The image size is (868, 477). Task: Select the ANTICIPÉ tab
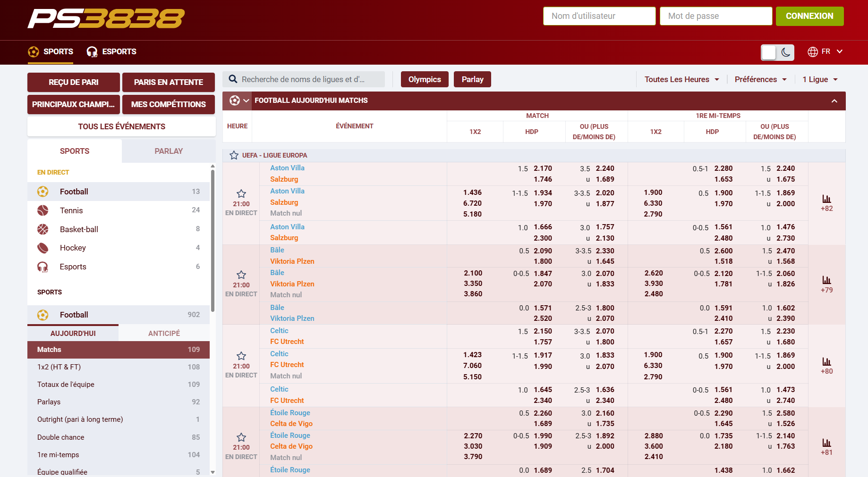(x=164, y=333)
